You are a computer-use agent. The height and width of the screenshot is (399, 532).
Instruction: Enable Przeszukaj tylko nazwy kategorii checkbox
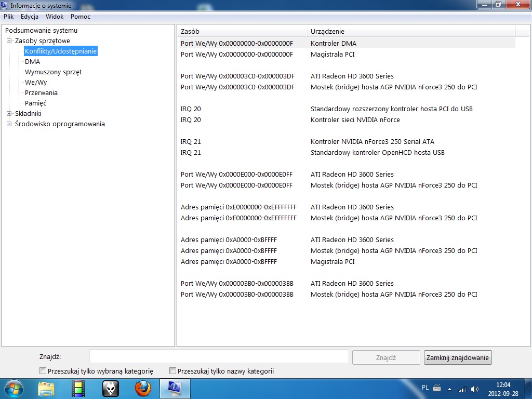(172, 370)
